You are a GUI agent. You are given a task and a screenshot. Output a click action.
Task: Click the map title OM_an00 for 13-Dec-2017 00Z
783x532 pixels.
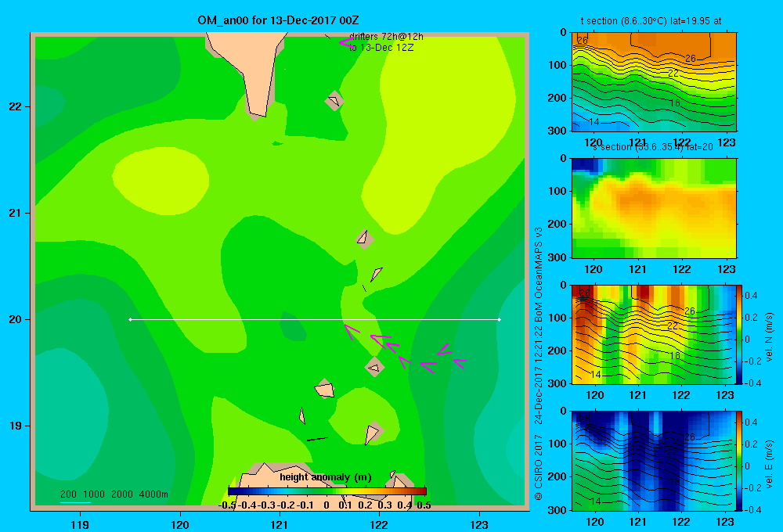(278, 20)
